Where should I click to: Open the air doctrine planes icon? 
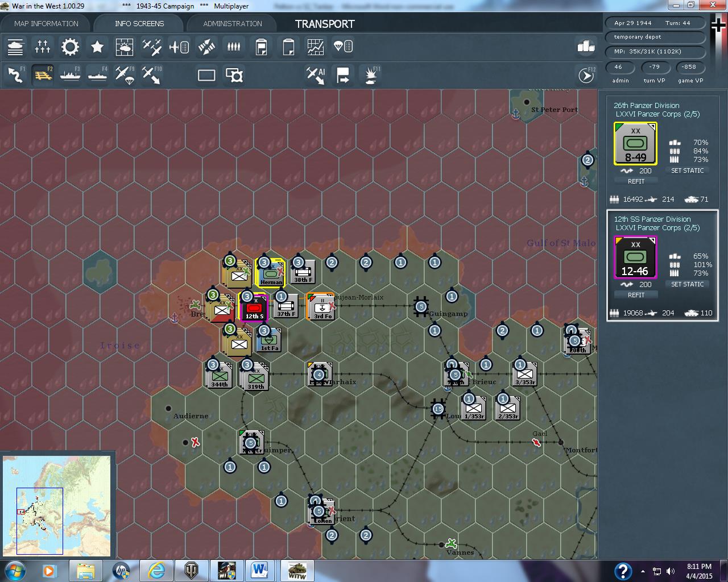click(152, 47)
